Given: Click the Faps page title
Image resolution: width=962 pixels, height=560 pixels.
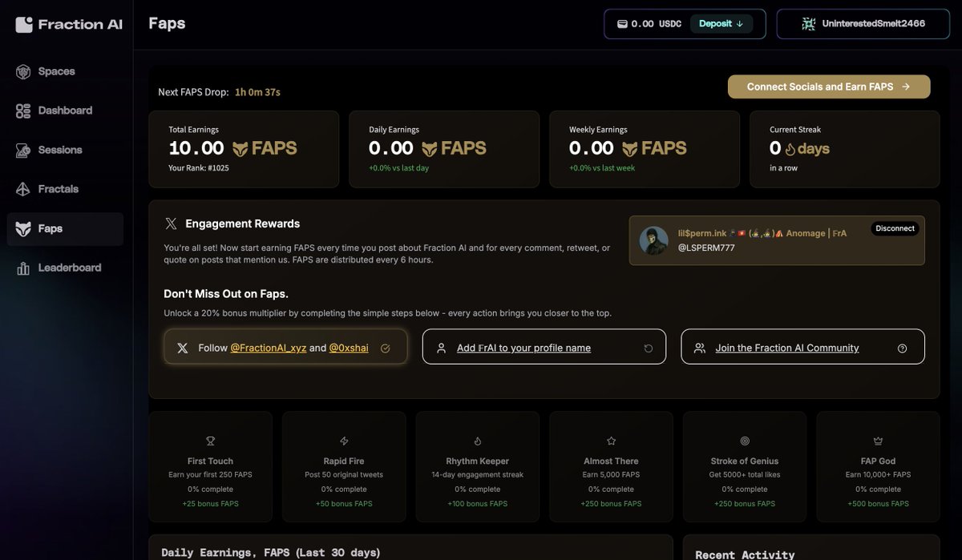Looking at the screenshot, I should [167, 23].
